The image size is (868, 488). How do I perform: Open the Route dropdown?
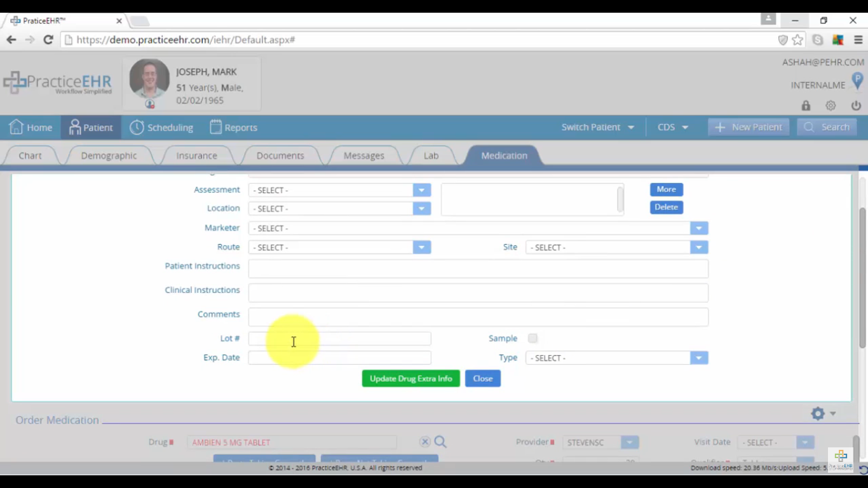click(x=421, y=247)
